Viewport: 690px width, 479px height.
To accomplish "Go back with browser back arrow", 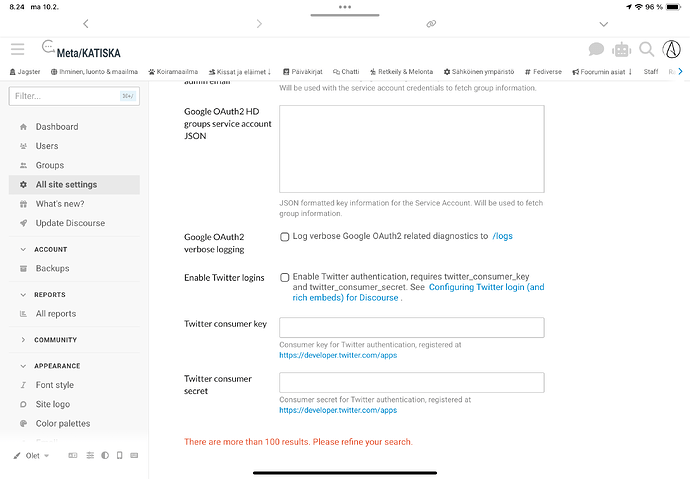I will [x=86, y=24].
